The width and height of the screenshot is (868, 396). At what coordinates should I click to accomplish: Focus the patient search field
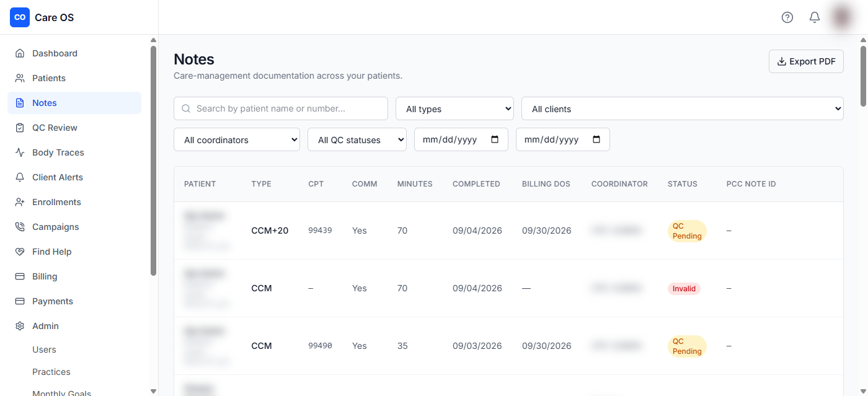coord(281,108)
